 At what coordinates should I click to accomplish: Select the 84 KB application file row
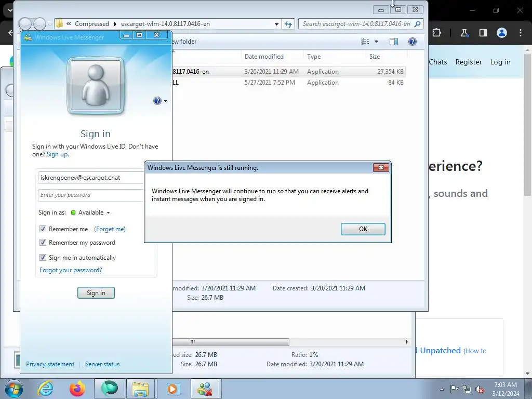coord(289,83)
